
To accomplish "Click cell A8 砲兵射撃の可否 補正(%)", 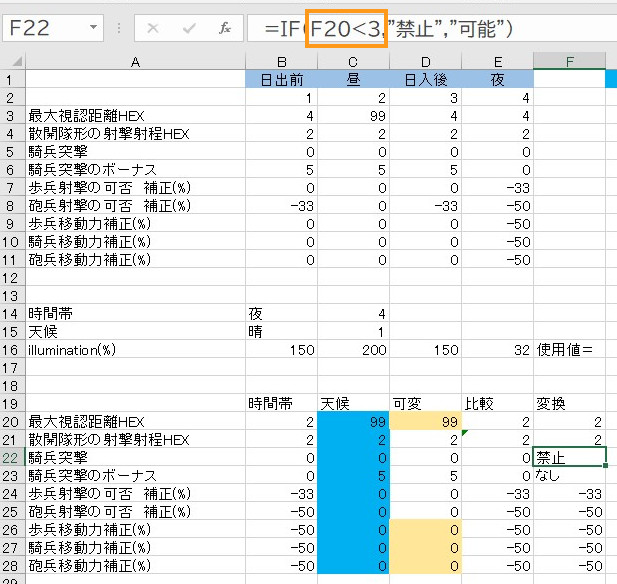I will (x=135, y=206).
